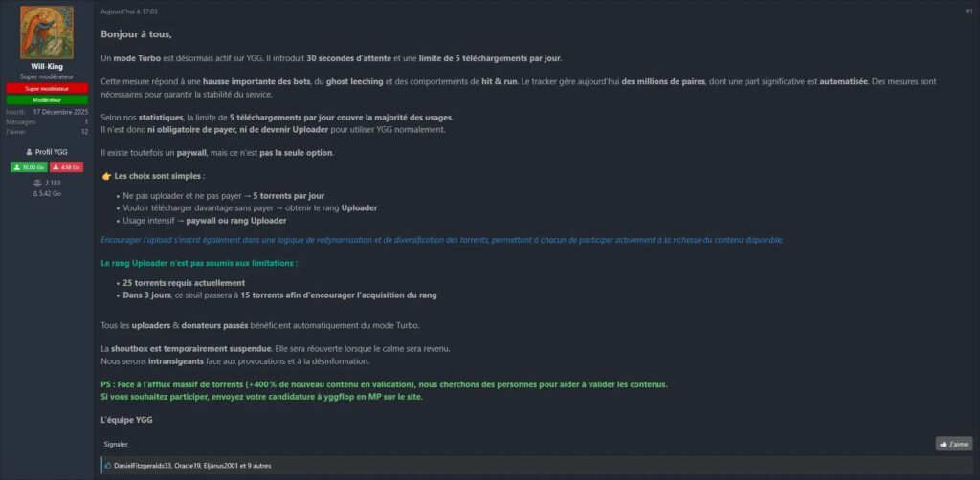
Task: Click the red 4.58 Go download badge
Action: point(65,167)
